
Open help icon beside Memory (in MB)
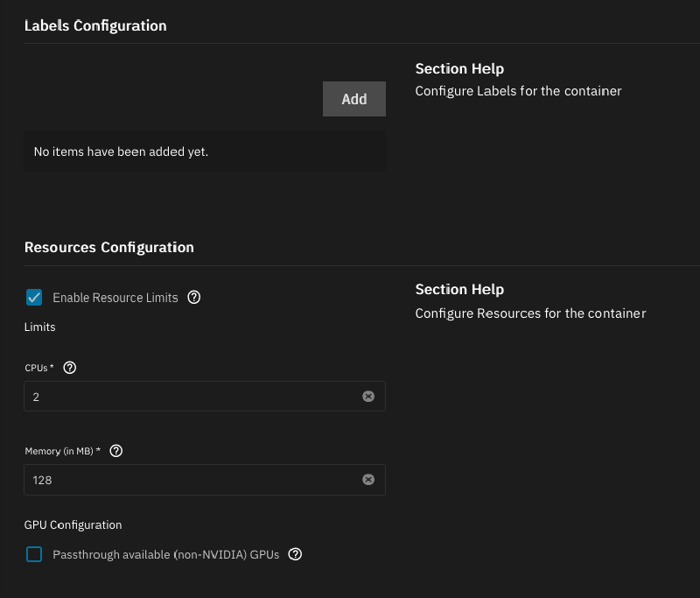(x=116, y=451)
